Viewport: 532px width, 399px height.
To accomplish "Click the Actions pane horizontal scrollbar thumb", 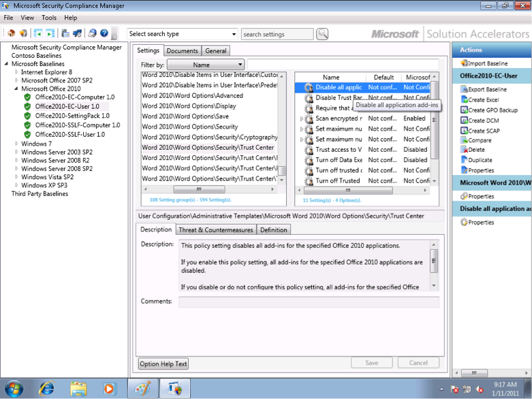I will pyautogui.click(x=474, y=373).
